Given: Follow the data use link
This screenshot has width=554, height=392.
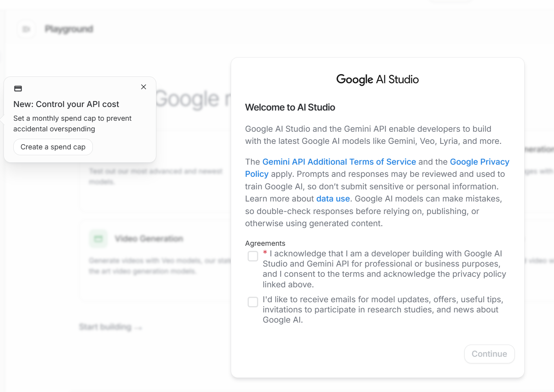Looking at the screenshot, I should pos(333,199).
